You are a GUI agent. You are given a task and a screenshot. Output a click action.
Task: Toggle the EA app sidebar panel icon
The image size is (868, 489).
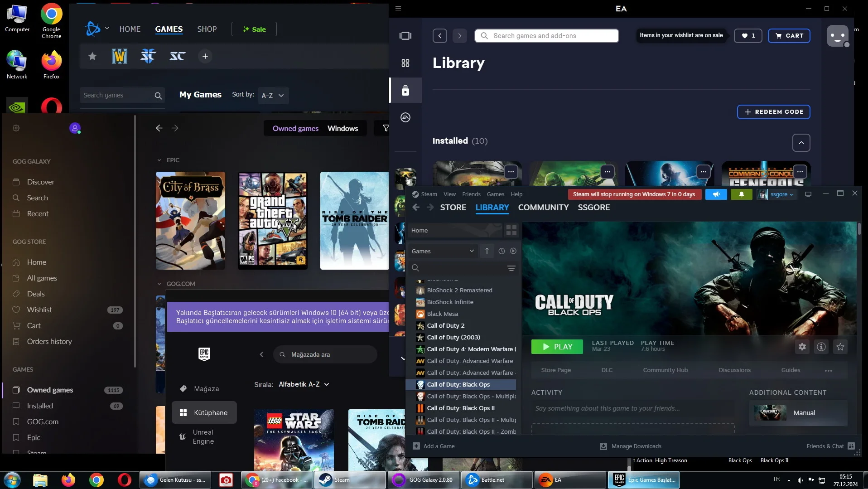[405, 36]
